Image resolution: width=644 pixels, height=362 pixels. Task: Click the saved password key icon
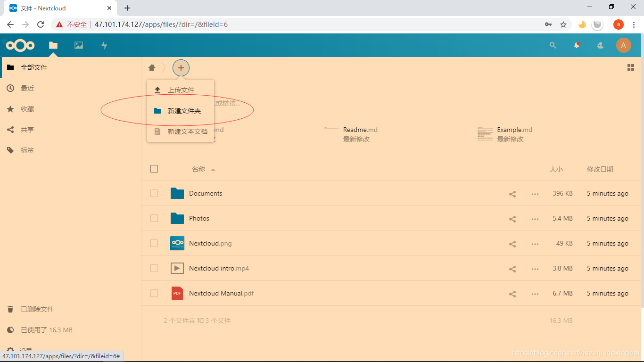tap(548, 25)
